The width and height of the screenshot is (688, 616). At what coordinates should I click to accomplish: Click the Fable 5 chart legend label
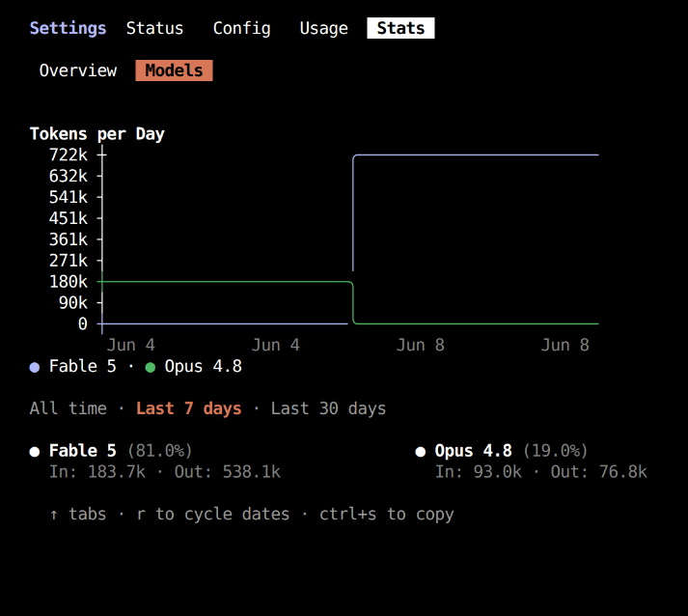click(82, 366)
